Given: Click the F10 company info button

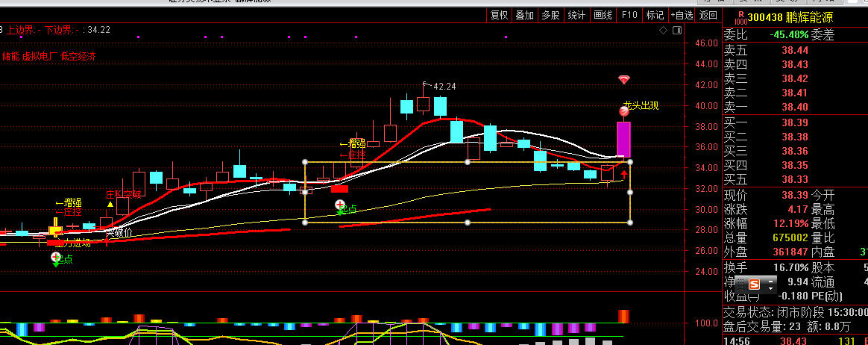Looking at the screenshot, I should [629, 15].
